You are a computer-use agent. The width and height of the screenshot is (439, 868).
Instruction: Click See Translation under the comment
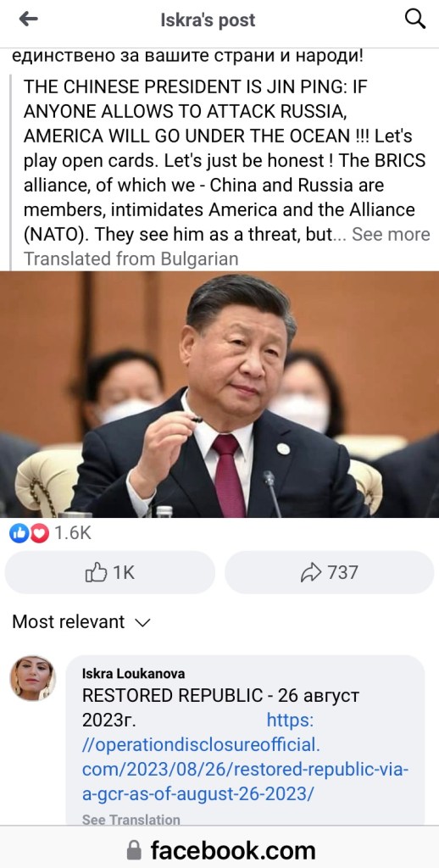pyautogui.click(x=131, y=820)
